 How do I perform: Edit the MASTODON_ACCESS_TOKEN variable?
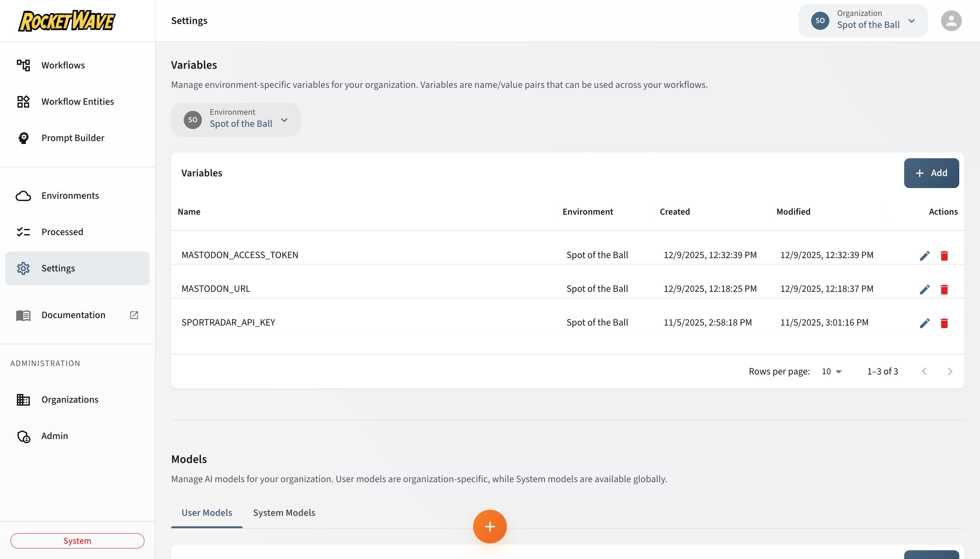[x=925, y=255]
